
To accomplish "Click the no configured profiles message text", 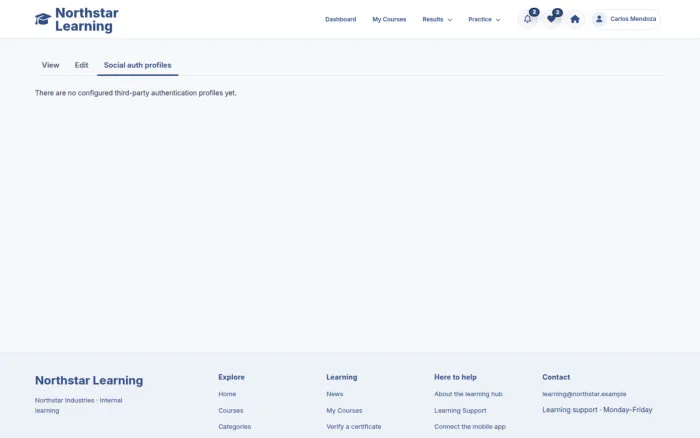I will click(x=136, y=93).
